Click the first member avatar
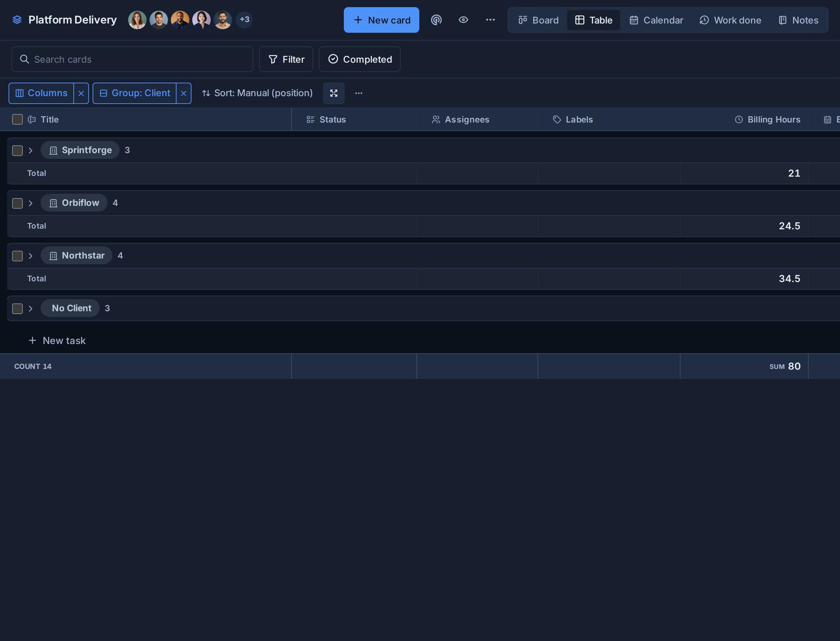 click(x=137, y=20)
